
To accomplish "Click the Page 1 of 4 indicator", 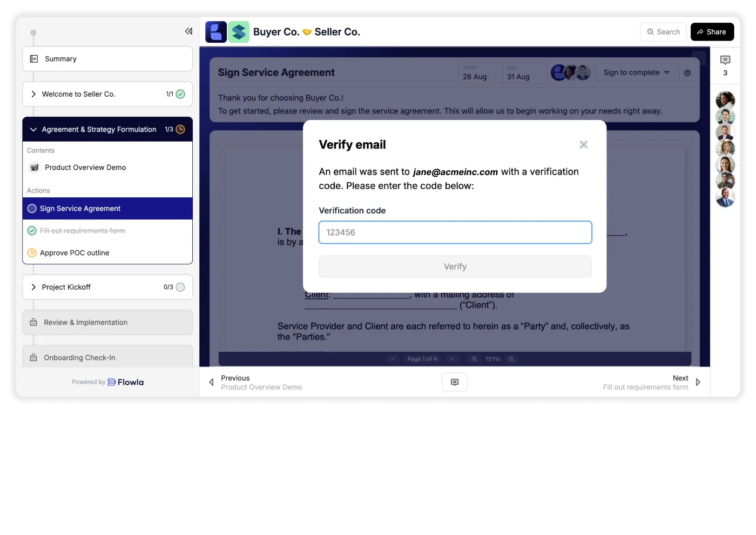I will pos(422,359).
